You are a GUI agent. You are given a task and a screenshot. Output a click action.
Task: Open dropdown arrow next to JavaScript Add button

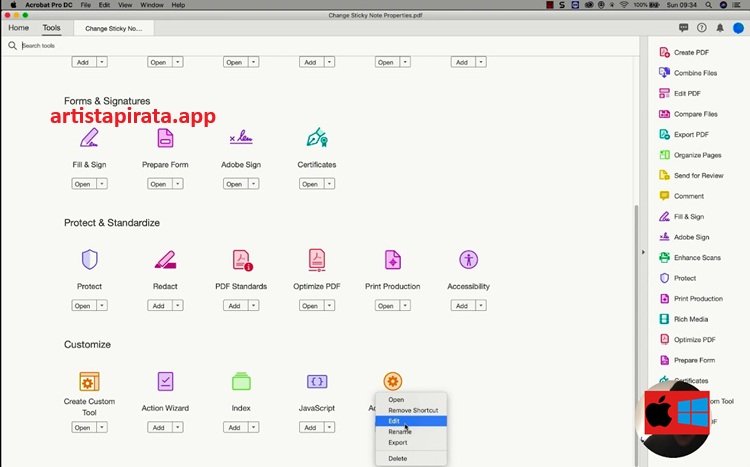330,428
